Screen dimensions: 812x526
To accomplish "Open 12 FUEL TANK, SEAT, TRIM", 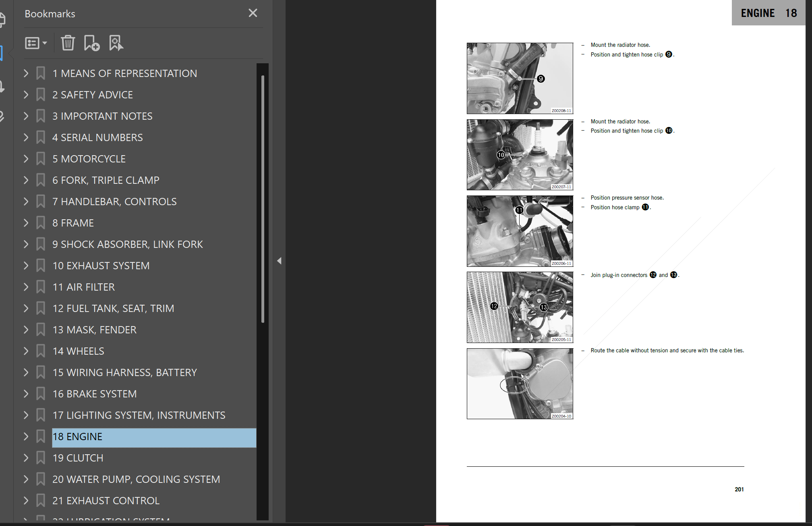I will [113, 308].
